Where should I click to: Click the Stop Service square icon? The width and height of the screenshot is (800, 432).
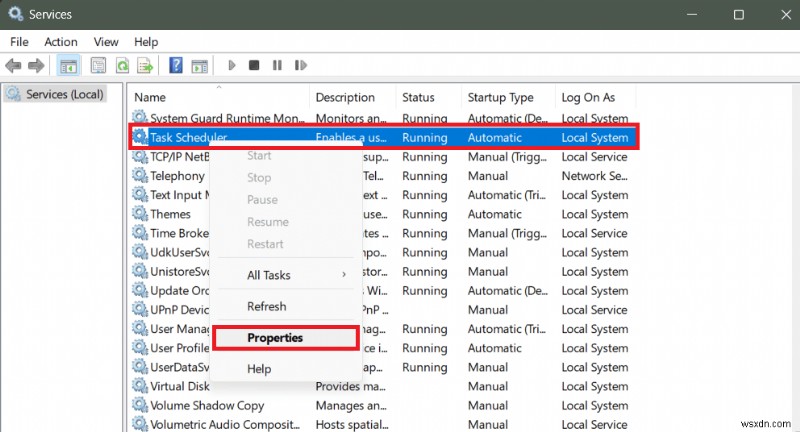pos(254,65)
